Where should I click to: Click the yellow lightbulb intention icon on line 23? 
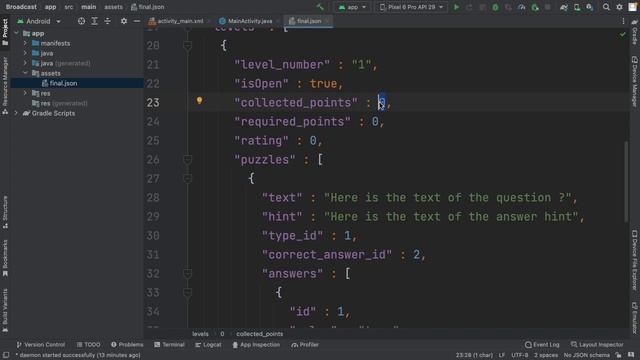[x=199, y=100]
